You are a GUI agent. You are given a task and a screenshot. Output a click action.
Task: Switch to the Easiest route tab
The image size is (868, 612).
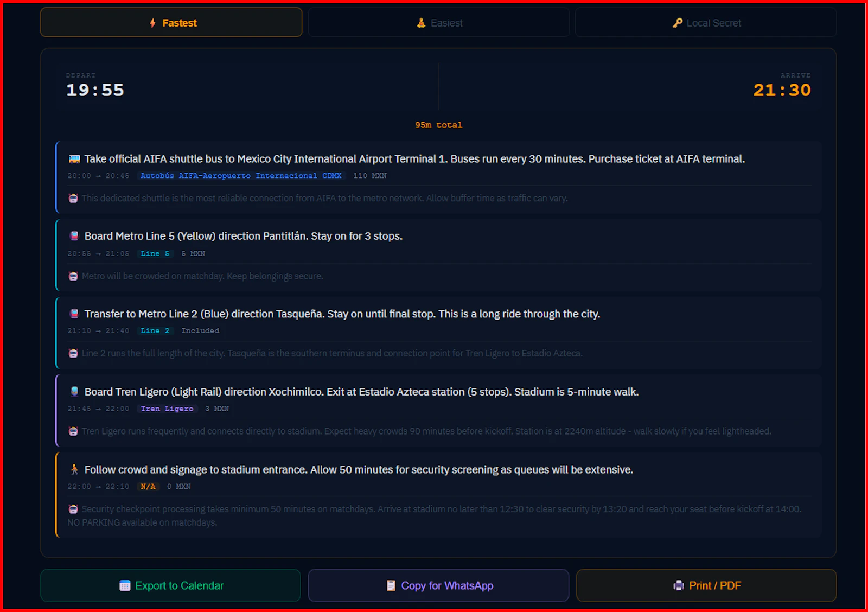pos(438,22)
